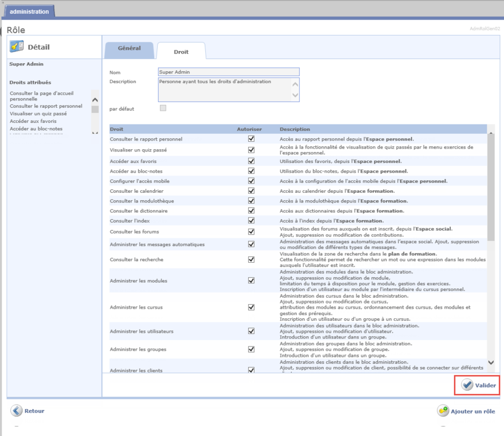504x436 pixels.
Task: Click the Valider checkmark icon
Action: (467, 385)
